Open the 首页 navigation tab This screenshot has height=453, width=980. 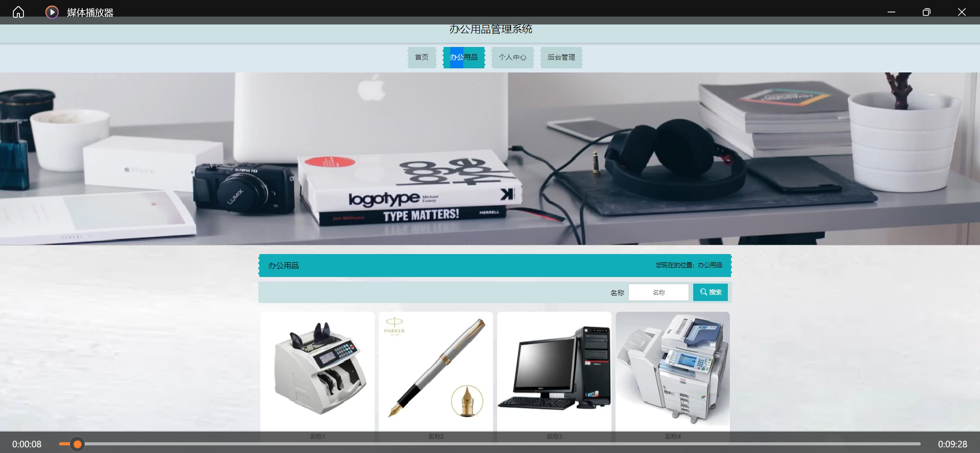422,57
